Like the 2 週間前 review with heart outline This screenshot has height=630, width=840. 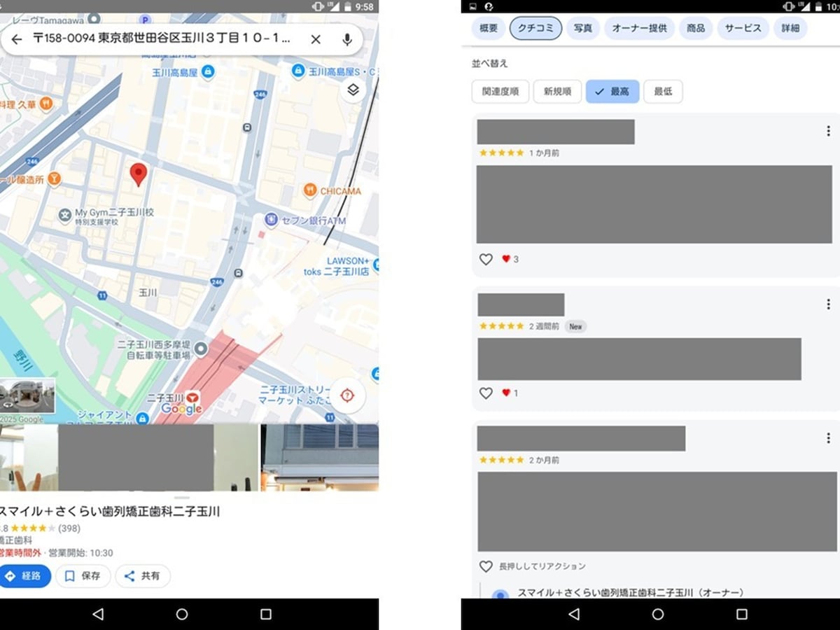click(486, 393)
